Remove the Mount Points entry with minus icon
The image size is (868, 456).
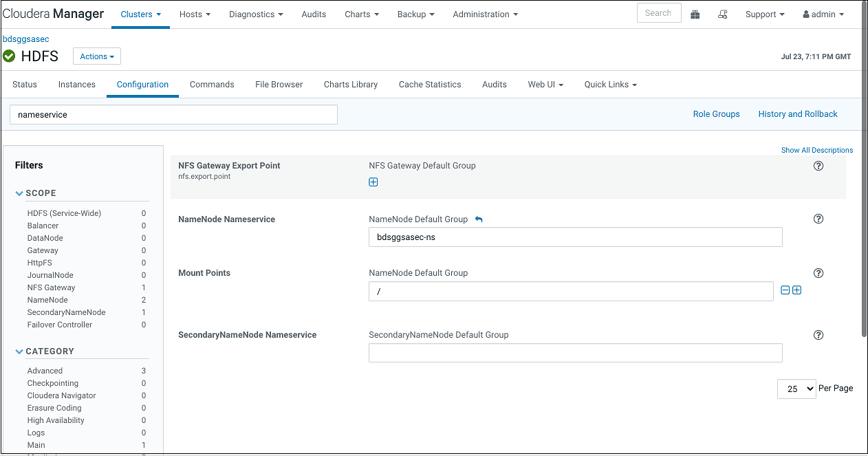(x=785, y=290)
